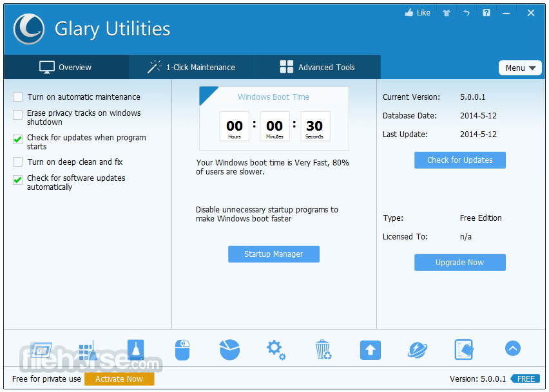549x392 pixels.
Task: Open the recycle bin Uninstall Manager icon
Action: click(x=323, y=350)
